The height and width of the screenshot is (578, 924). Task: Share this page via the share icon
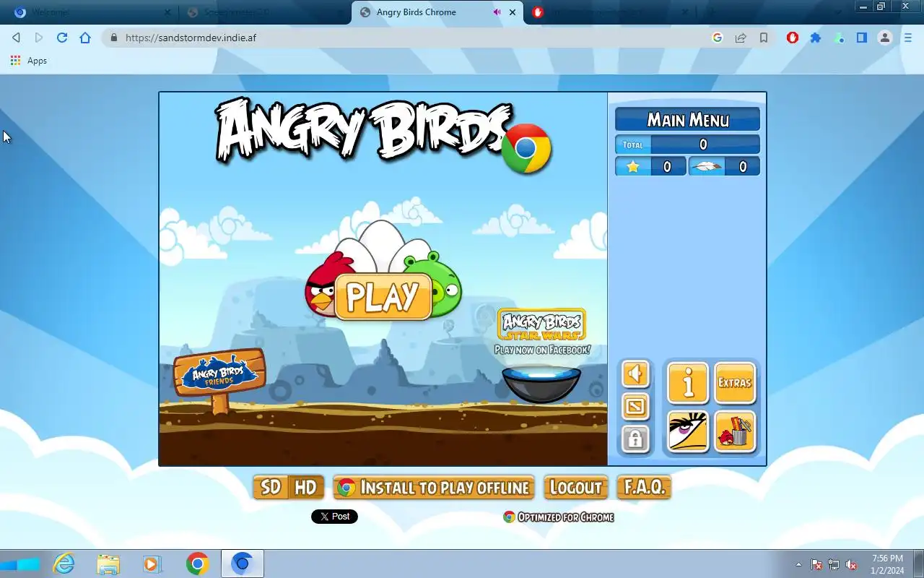(x=741, y=38)
